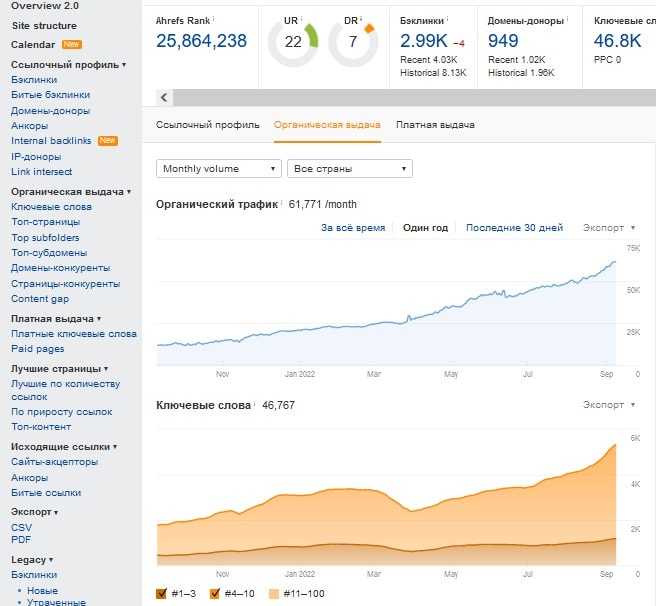Image resolution: width=656 pixels, height=606 pixels.
Task: Toggle the #4–10 positions checkbox
Action: (x=215, y=593)
